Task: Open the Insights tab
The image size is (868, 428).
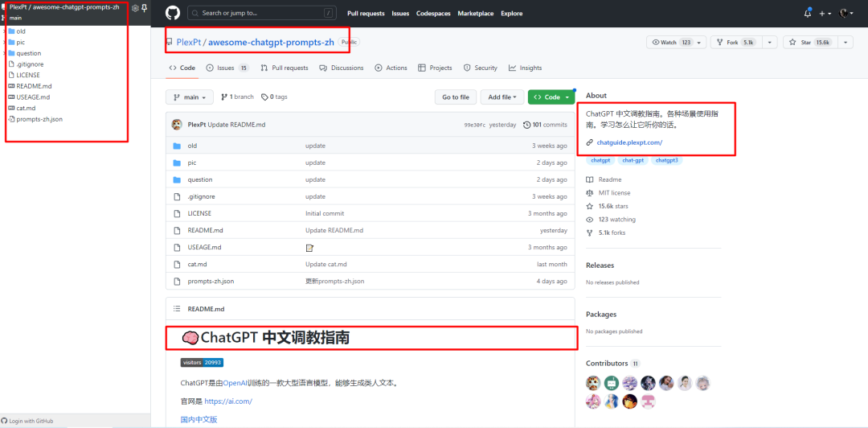Action: click(x=526, y=68)
